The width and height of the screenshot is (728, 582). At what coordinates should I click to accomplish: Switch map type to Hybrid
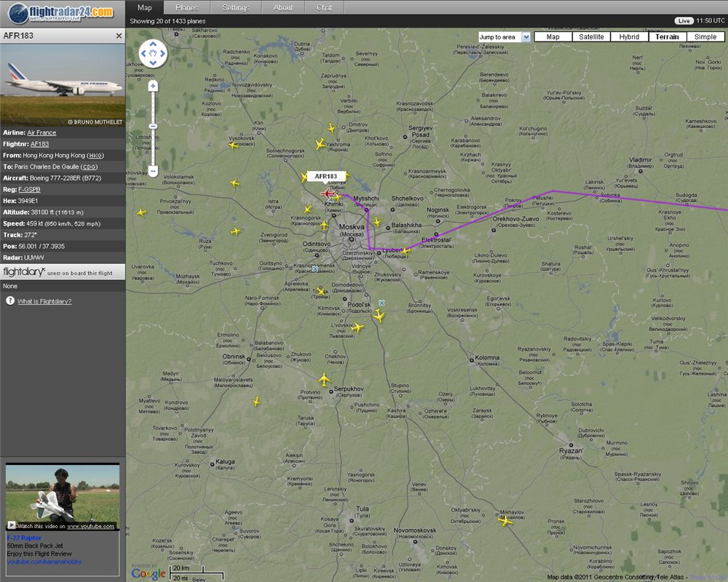(629, 36)
